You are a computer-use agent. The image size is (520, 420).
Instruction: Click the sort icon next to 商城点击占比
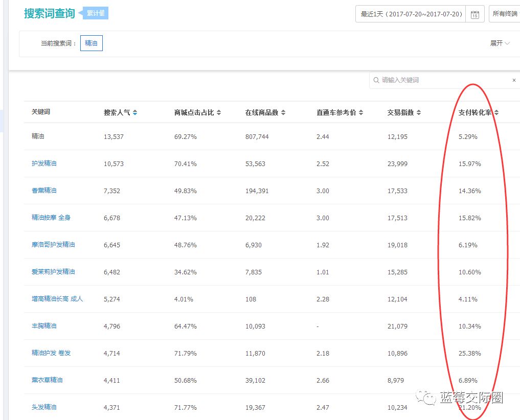(x=218, y=111)
